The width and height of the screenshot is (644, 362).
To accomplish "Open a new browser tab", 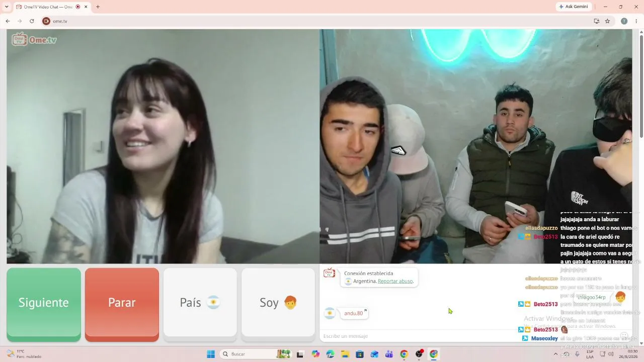I will click(98, 7).
